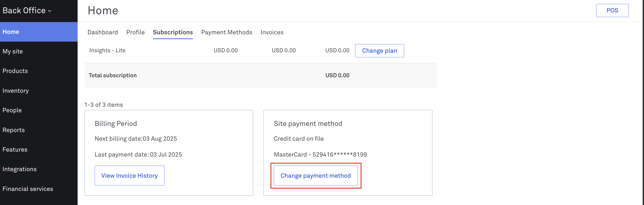Viewport: 644px width, 205px height.
Task: Switch to the Invoices tab
Action: [272, 32]
